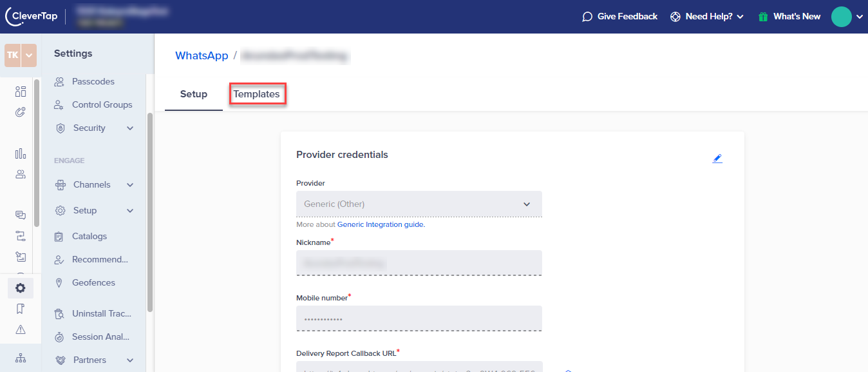Click the CleverTap logo
The height and width of the screenshot is (372, 868).
[x=31, y=16]
